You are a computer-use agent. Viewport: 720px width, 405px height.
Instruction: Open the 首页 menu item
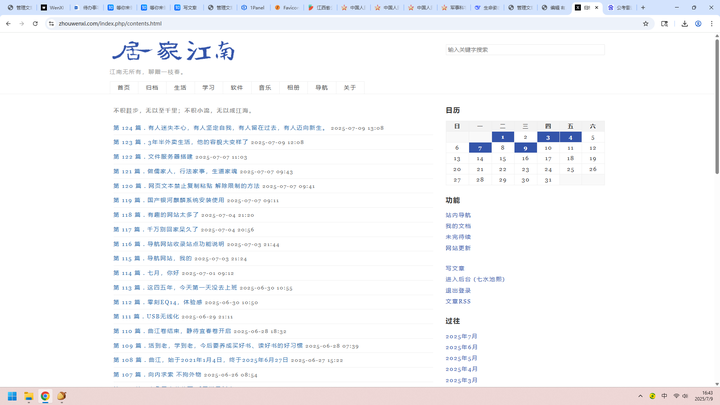[x=124, y=88]
